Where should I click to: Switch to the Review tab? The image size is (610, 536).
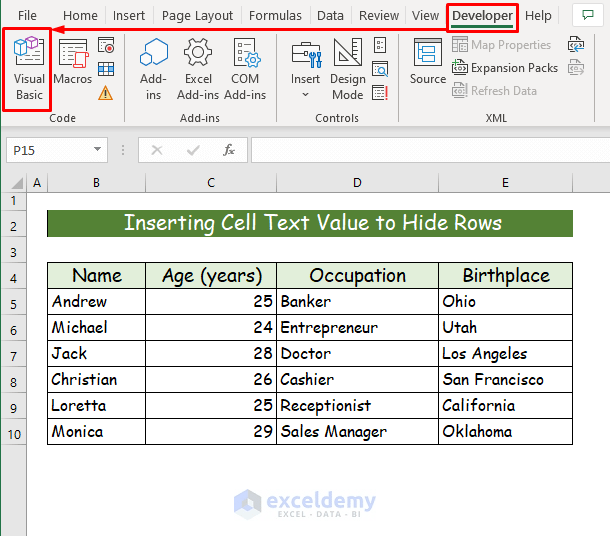coord(379,16)
